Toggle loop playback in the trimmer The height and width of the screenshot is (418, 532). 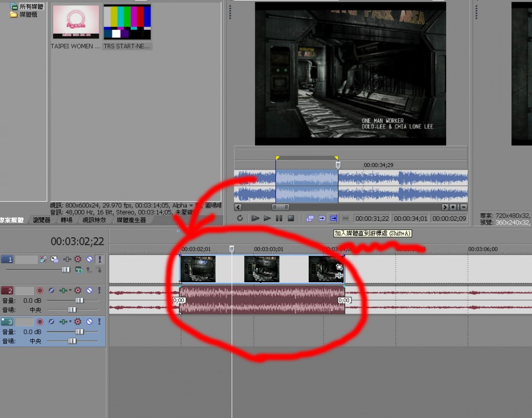click(x=240, y=218)
